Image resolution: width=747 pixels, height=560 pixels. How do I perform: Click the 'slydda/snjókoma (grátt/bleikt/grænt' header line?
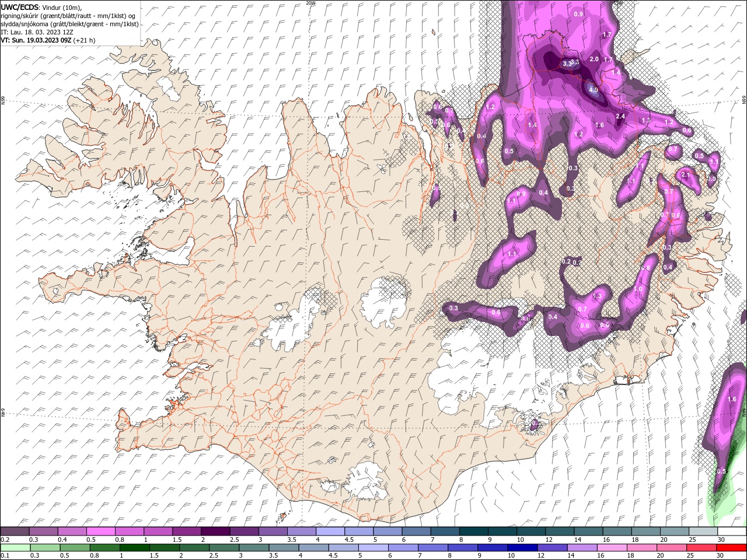tap(69, 24)
